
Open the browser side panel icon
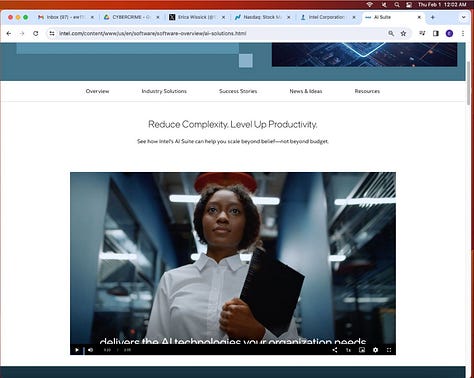click(436, 33)
